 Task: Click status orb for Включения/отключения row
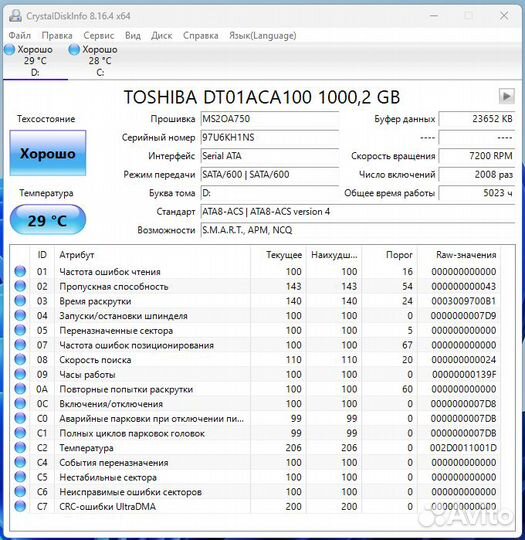[x=20, y=404]
